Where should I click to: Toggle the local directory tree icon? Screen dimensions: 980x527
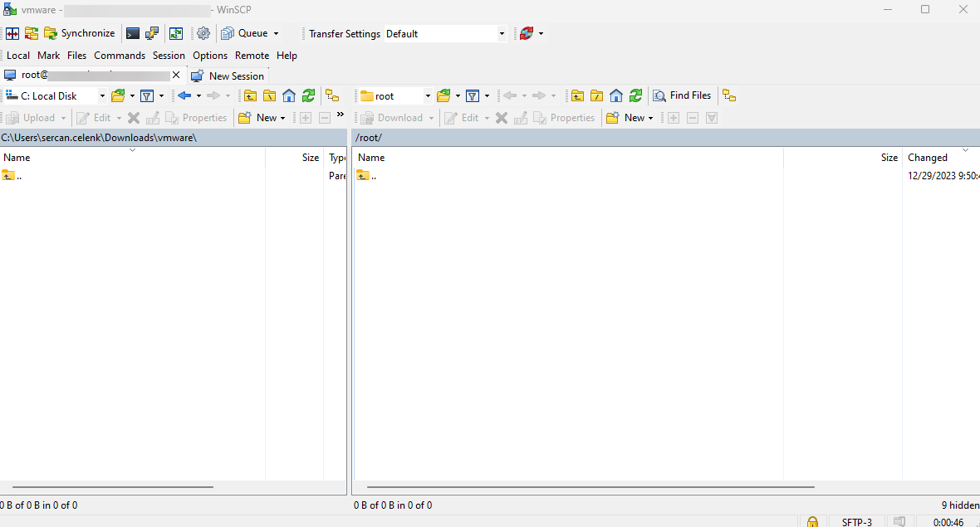332,95
